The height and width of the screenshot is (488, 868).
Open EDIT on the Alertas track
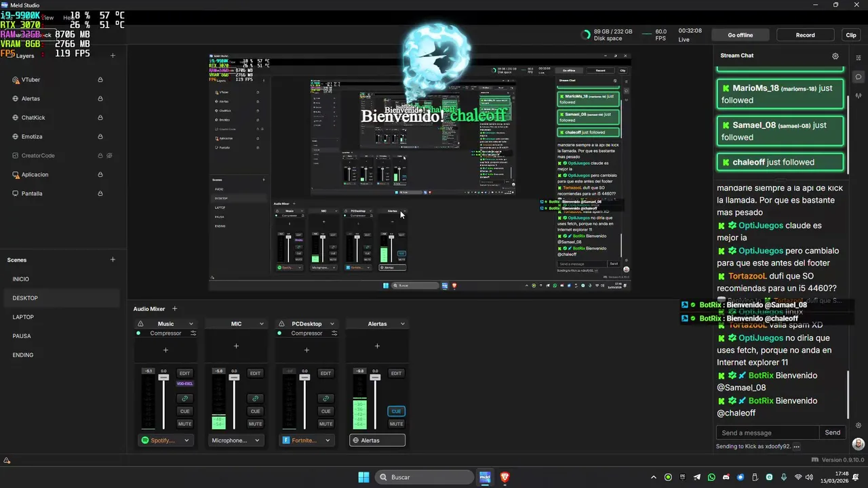[396, 373]
